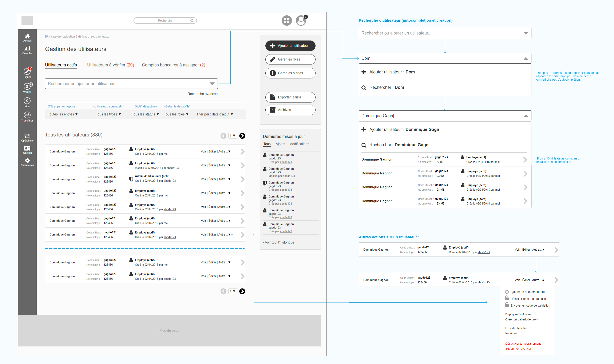
Task: Click the apps grid icon in header
Action: coord(286,21)
